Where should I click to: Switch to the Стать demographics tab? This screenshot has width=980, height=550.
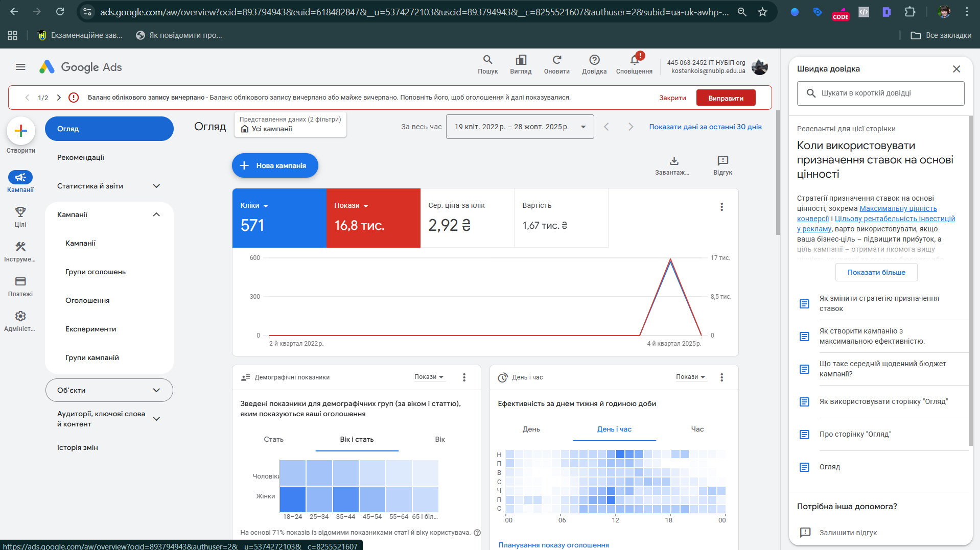(273, 439)
